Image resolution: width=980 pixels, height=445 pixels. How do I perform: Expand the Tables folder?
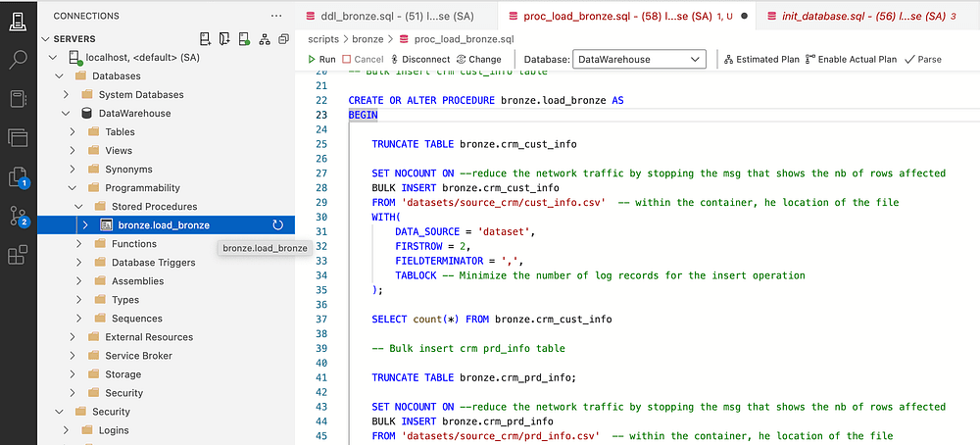pyautogui.click(x=73, y=132)
